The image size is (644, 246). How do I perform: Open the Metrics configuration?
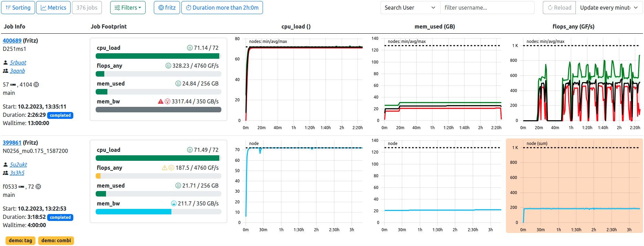53,8
